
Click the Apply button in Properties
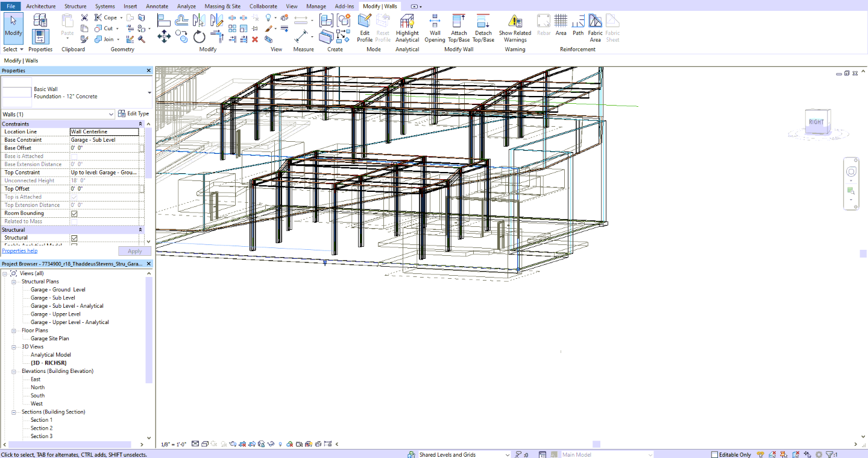point(134,251)
